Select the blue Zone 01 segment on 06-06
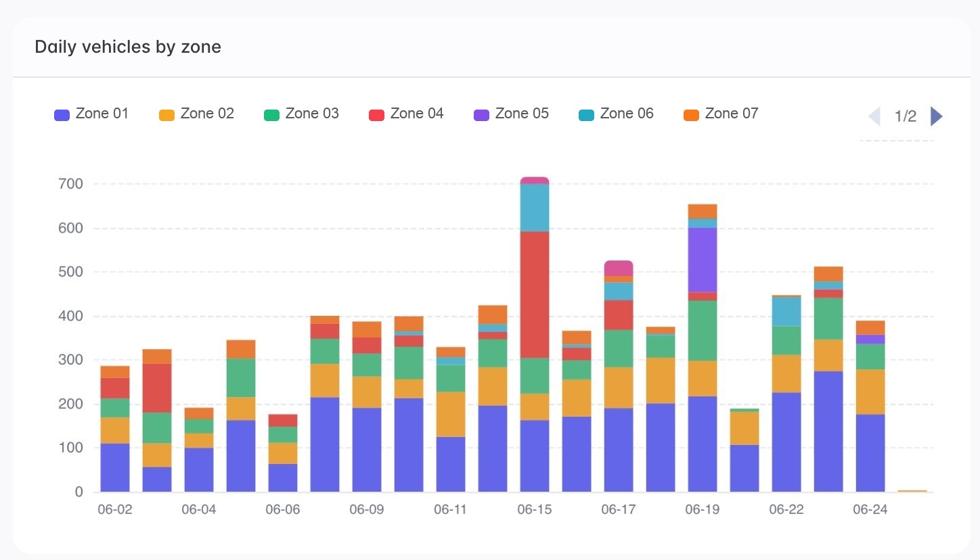The height and width of the screenshot is (560, 980). point(283,477)
